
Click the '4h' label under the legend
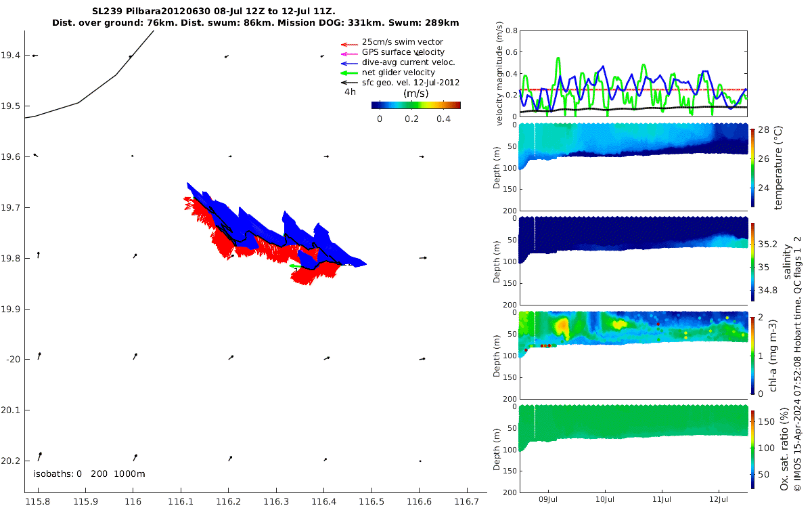[350, 92]
